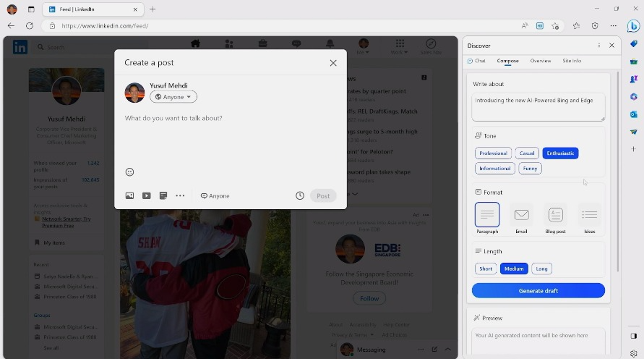Image resolution: width=644 pixels, height=359 pixels.
Task: Choose Short length
Action: (x=486, y=269)
